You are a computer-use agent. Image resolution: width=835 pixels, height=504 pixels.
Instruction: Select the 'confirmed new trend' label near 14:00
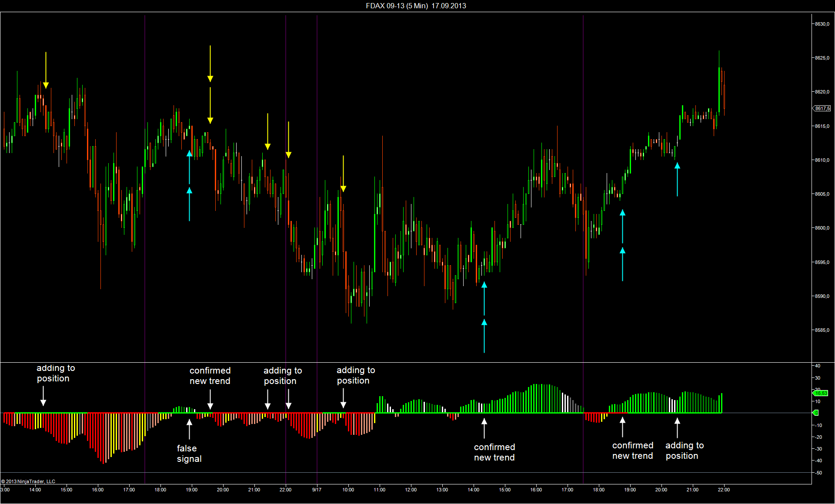494,452
